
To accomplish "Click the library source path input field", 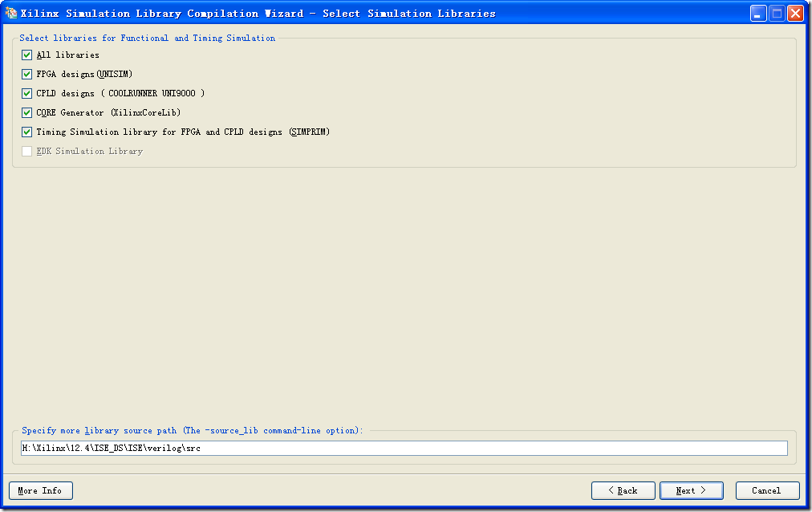I will [404, 449].
